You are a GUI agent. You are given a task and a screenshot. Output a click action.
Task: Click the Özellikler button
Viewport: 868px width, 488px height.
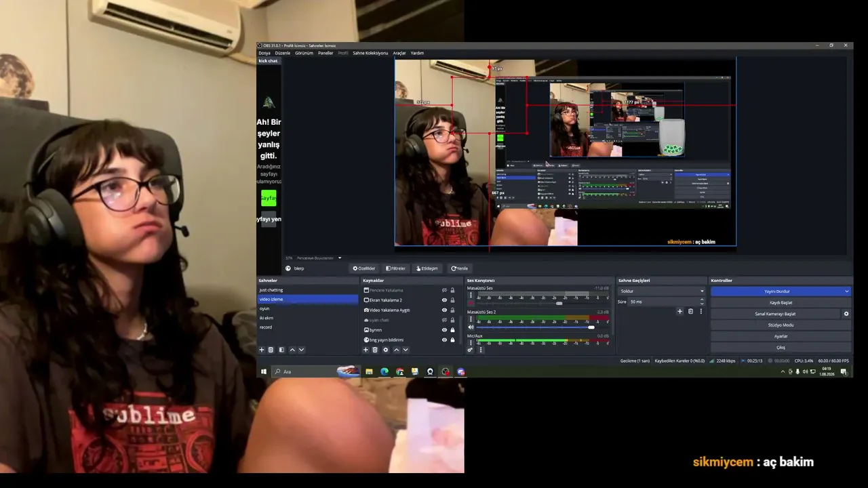364,268
